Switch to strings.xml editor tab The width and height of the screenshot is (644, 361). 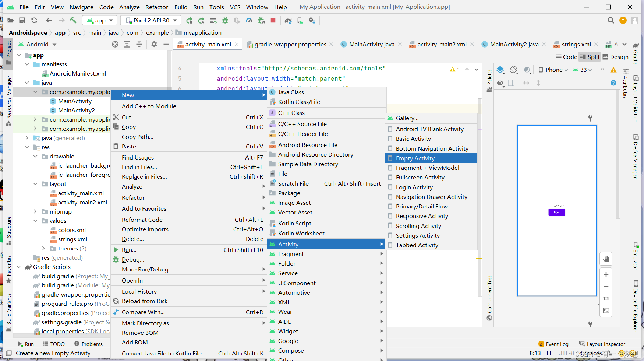(x=576, y=44)
